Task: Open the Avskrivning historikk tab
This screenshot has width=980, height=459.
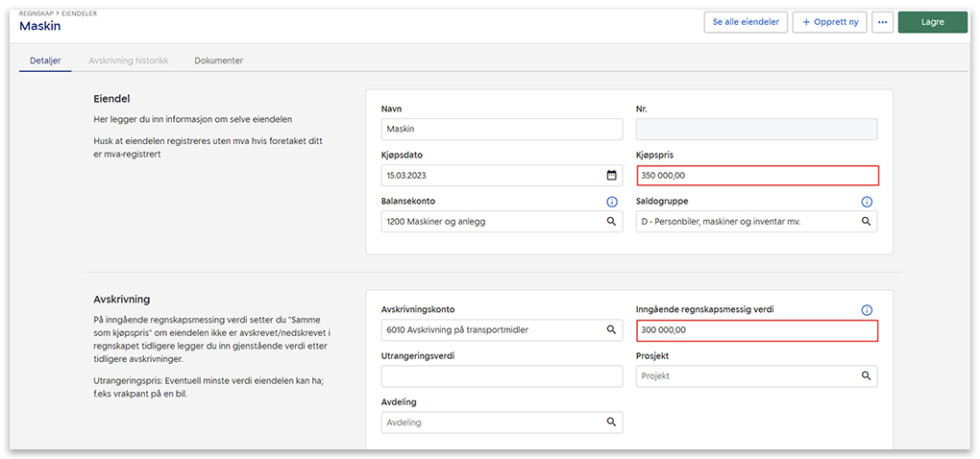Action: pos(128,60)
